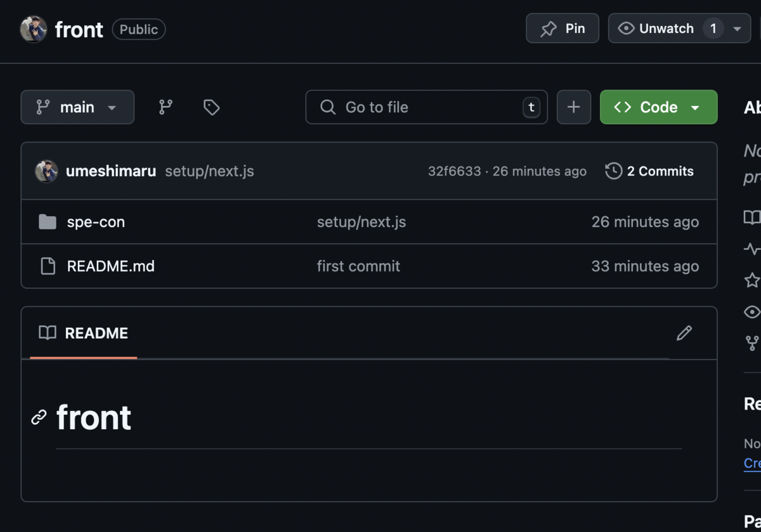Click the plus add file button

[573, 107]
